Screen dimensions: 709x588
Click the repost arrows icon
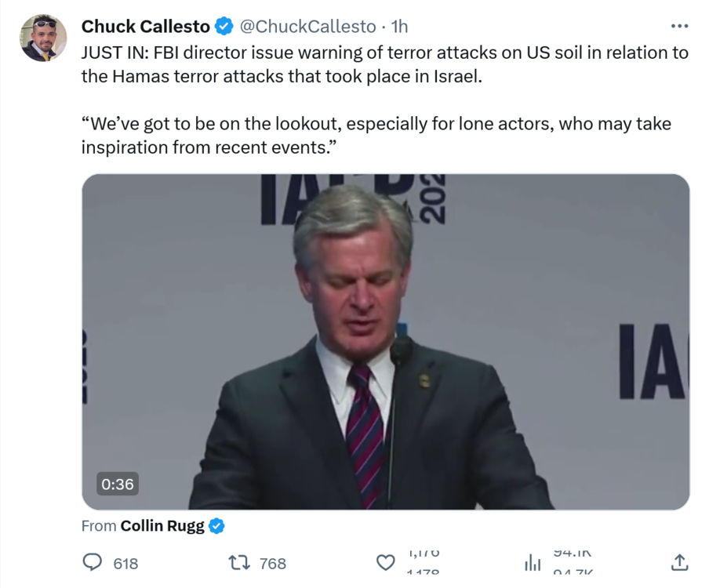(238, 563)
